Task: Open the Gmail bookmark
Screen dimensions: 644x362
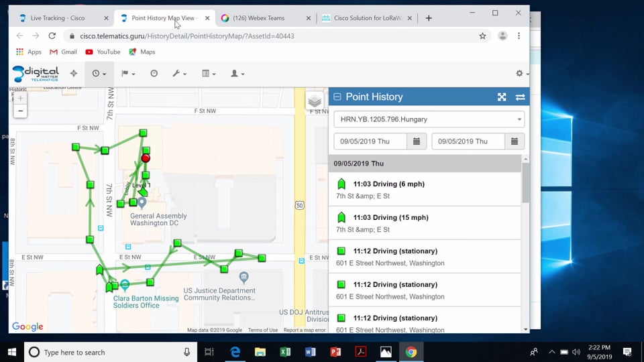Action: click(x=63, y=52)
